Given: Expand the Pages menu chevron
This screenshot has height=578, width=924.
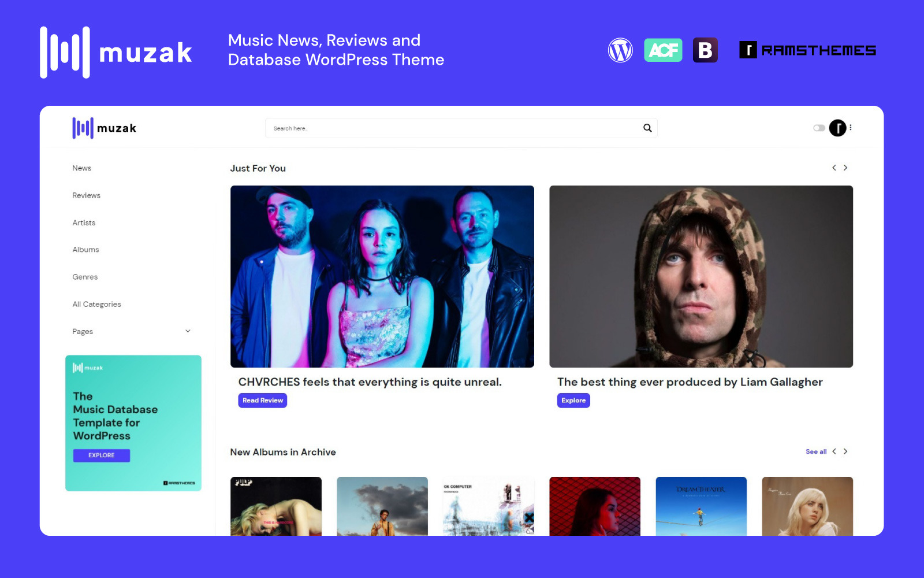Looking at the screenshot, I should pos(187,331).
